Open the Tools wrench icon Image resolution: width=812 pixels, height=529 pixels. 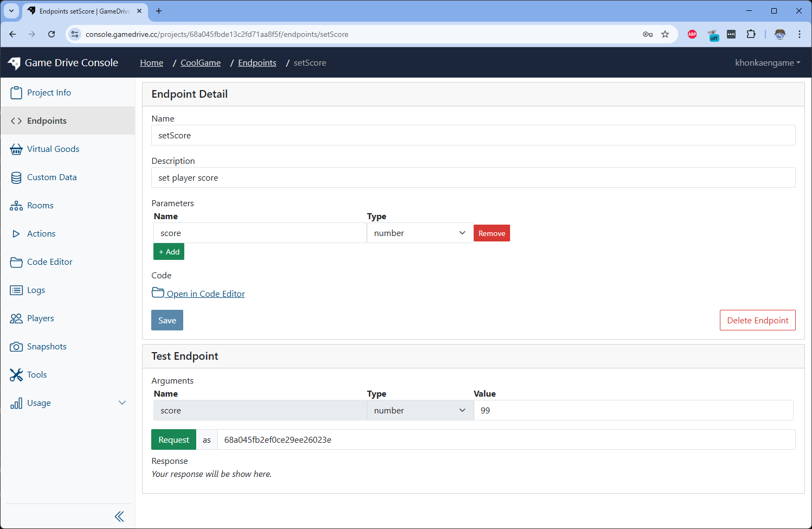click(16, 375)
